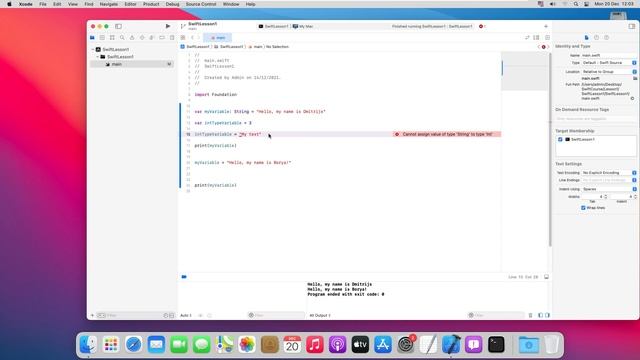Viewport: 640px width, 360px height.
Task: Toggle SwiftLesson1 target membership checkbox
Action: click(x=560, y=139)
